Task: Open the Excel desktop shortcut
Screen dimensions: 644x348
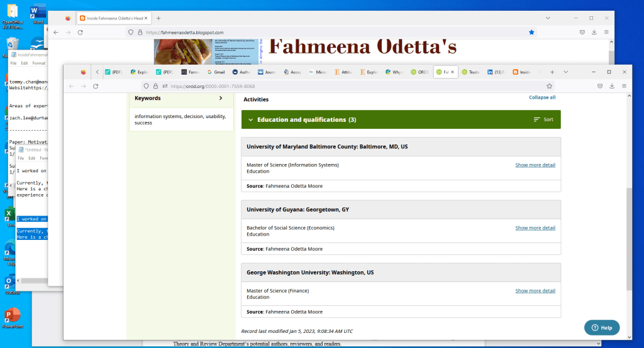Action: click(9, 216)
